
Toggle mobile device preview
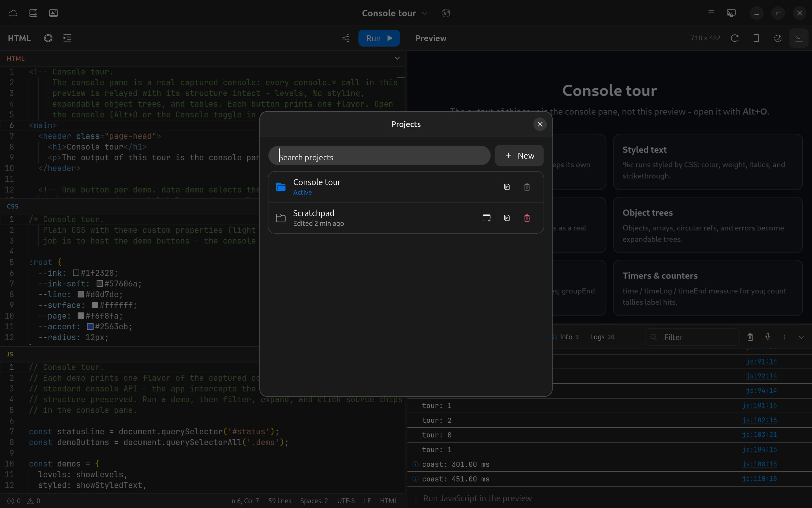(756, 38)
